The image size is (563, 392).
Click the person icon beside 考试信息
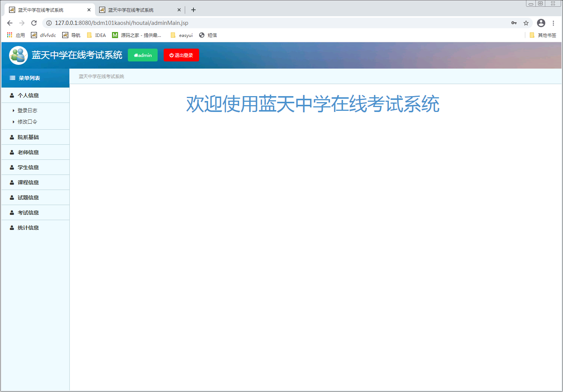tap(12, 213)
